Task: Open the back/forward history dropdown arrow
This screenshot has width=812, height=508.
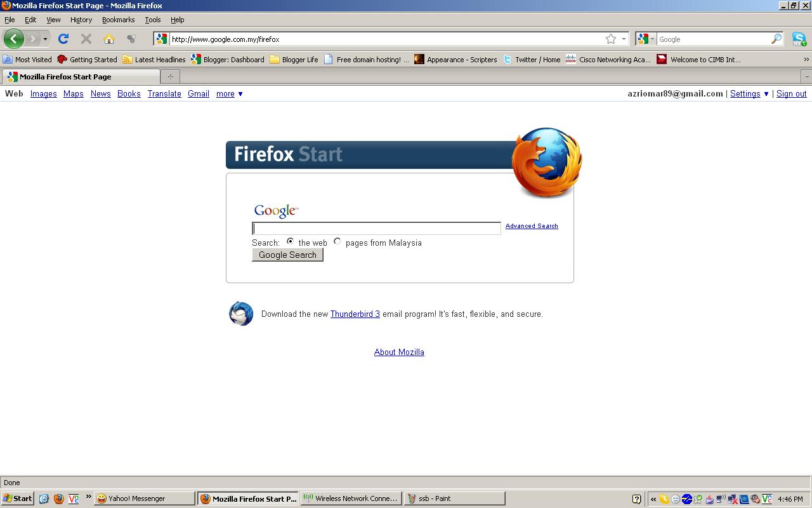Action: [45, 39]
